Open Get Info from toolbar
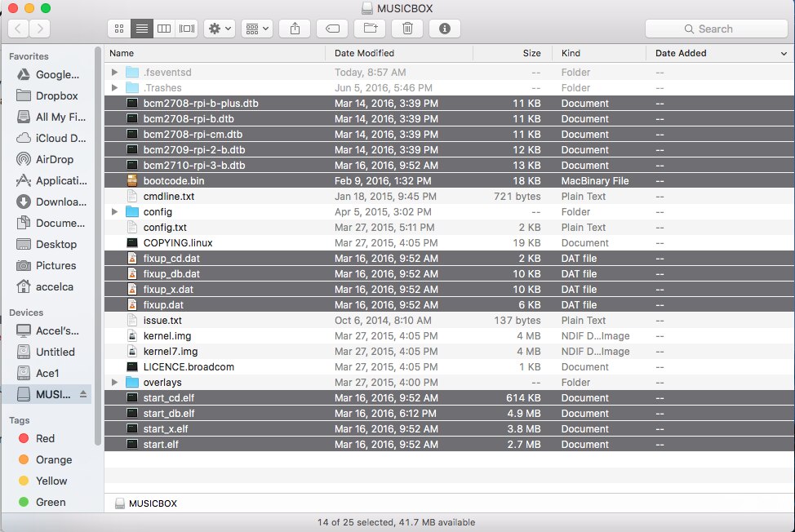 coord(445,29)
